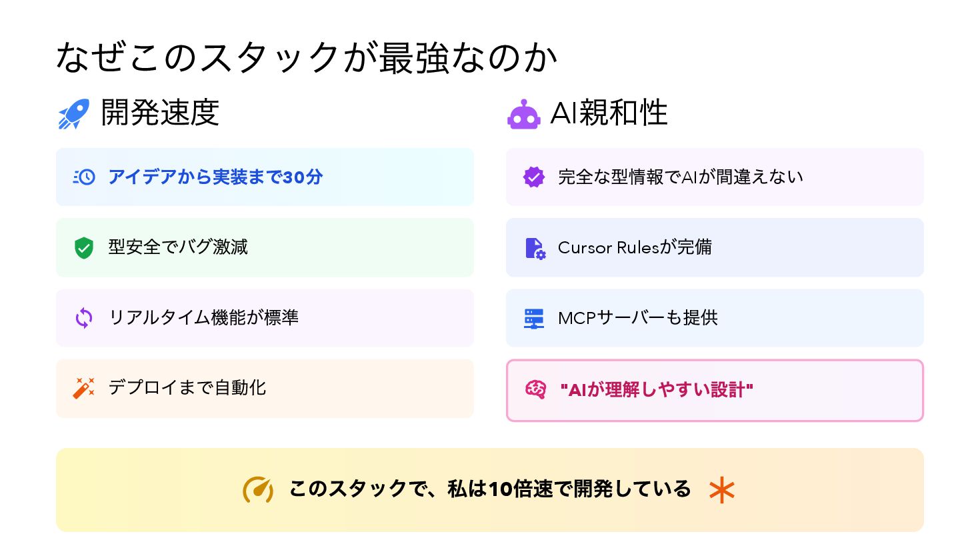
Task: Click the highlighted "AIが理解しやすい設計" text
Action: pos(657,390)
